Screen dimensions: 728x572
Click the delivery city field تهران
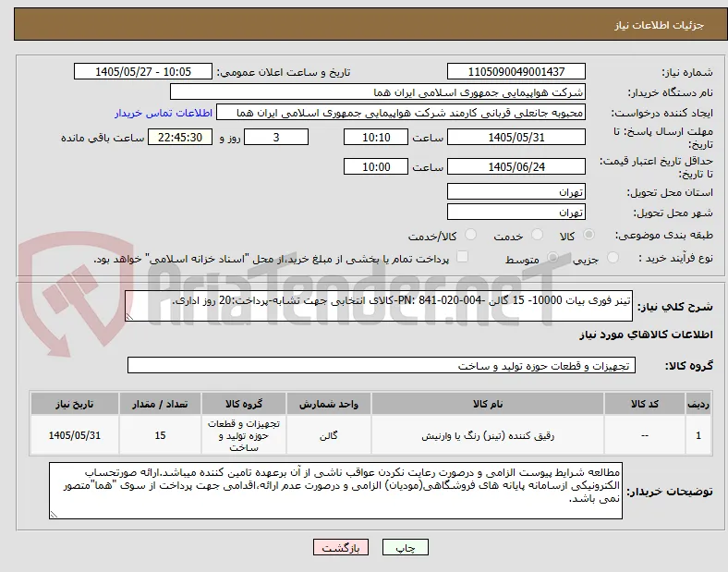tap(516, 212)
